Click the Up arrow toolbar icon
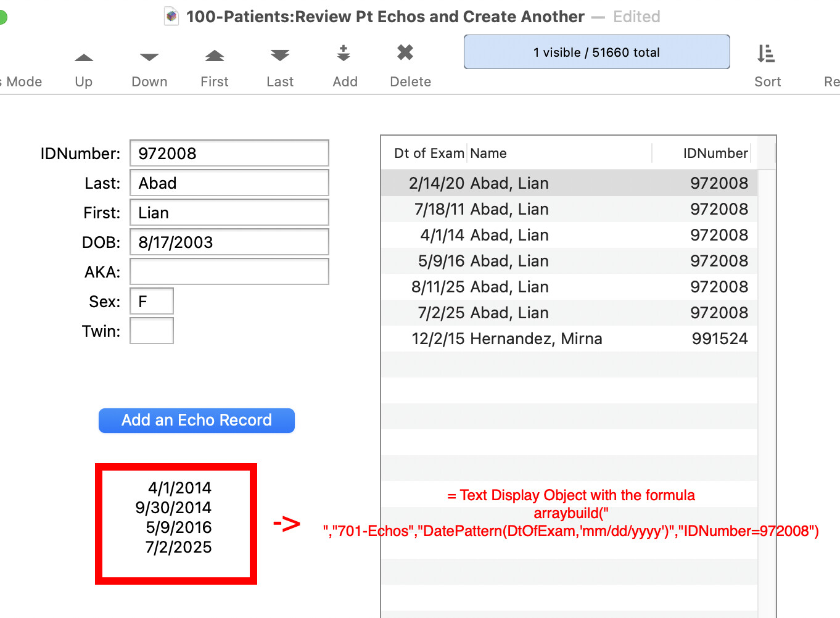Image resolution: width=840 pixels, height=618 pixels. (x=84, y=58)
